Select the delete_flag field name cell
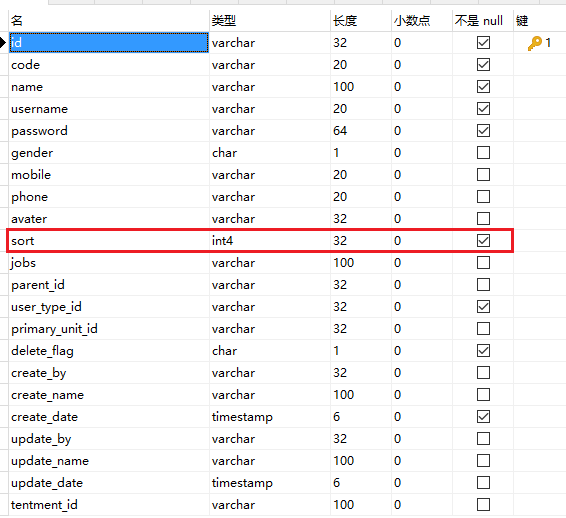 109,351
